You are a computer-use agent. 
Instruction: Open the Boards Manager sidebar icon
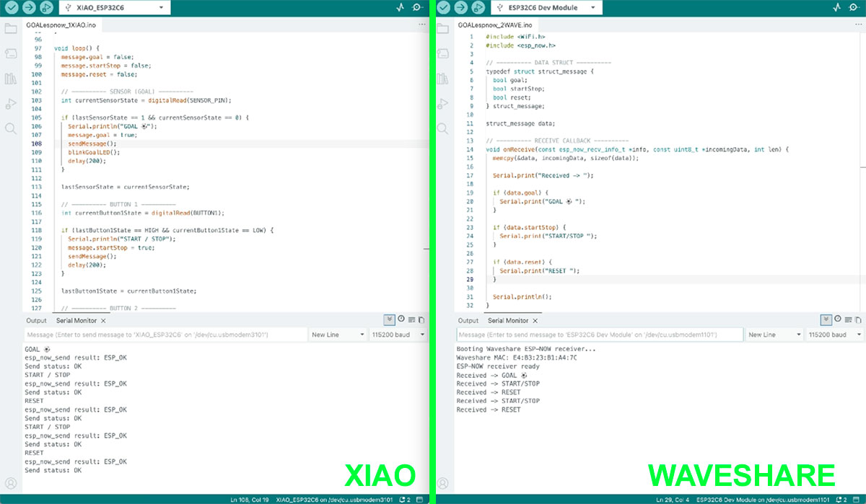click(11, 53)
